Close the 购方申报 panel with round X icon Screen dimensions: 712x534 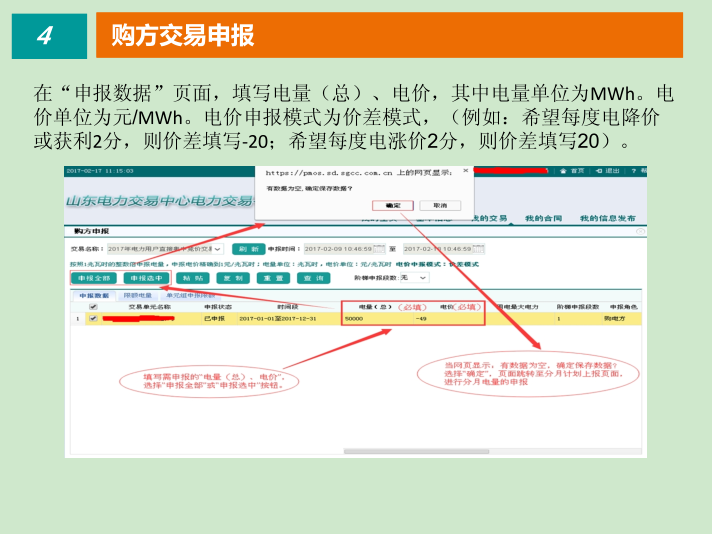[x=639, y=231]
